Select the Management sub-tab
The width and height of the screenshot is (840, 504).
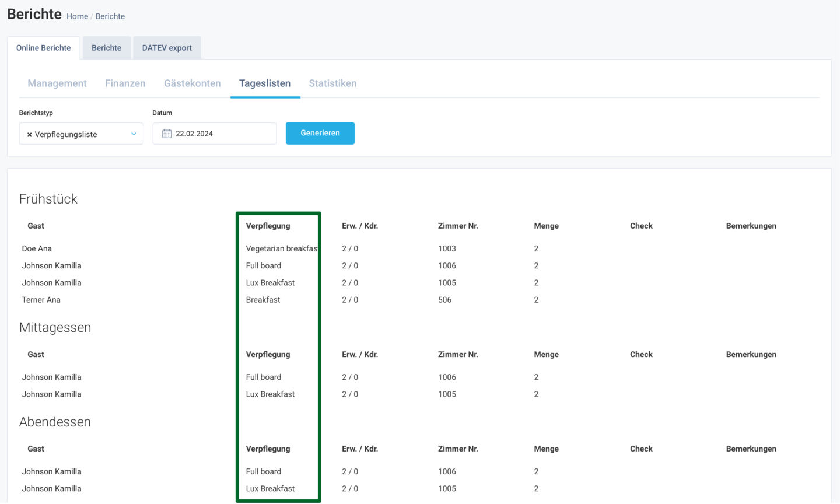pos(57,83)
